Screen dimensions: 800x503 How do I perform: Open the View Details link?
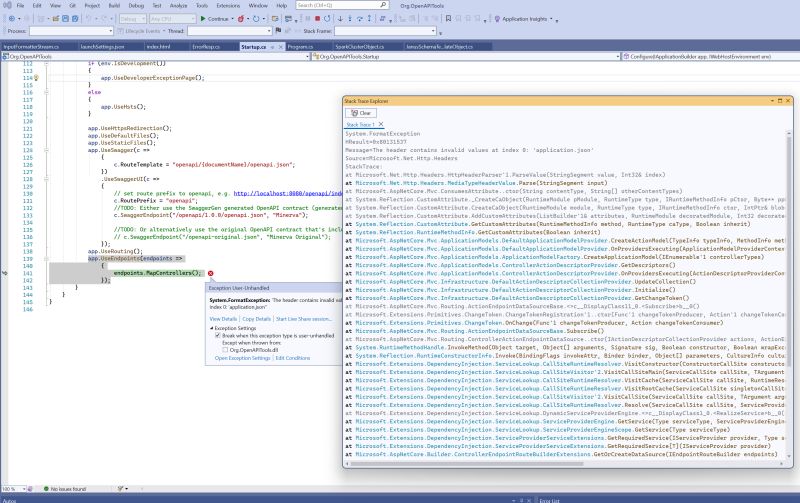click(x=223, y=317)
